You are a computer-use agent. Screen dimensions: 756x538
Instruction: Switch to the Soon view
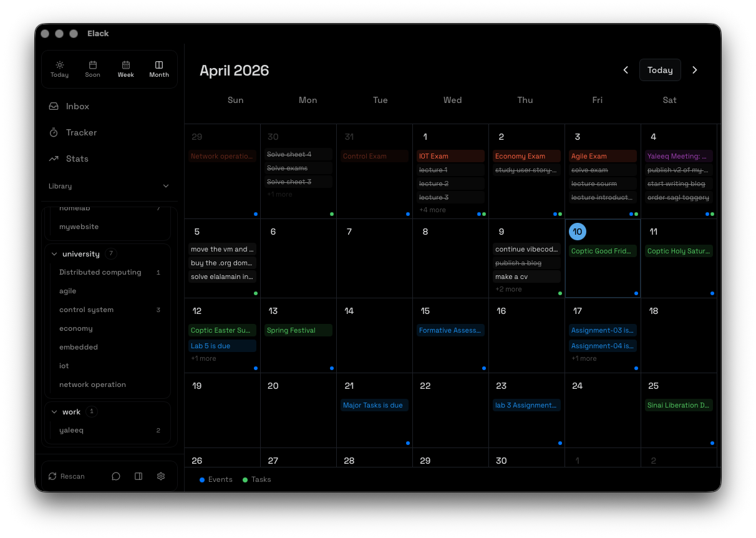pos(93,69)
